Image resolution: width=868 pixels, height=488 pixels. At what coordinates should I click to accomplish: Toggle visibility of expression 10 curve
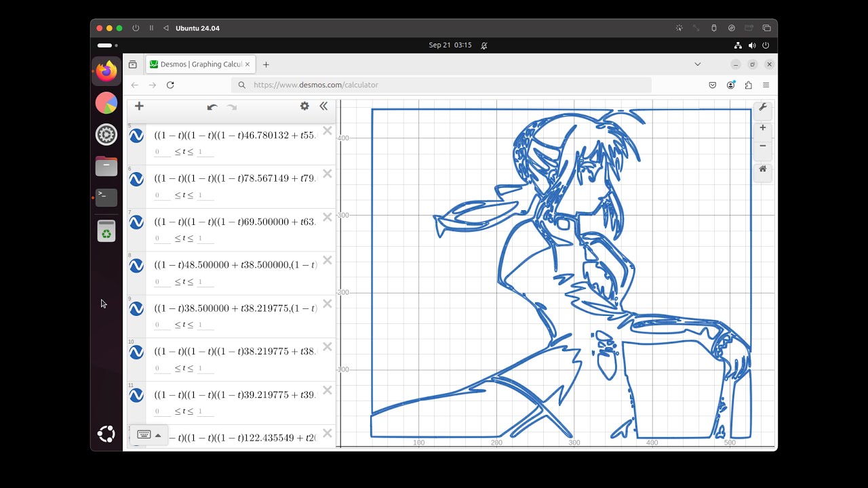coord(136,352)
